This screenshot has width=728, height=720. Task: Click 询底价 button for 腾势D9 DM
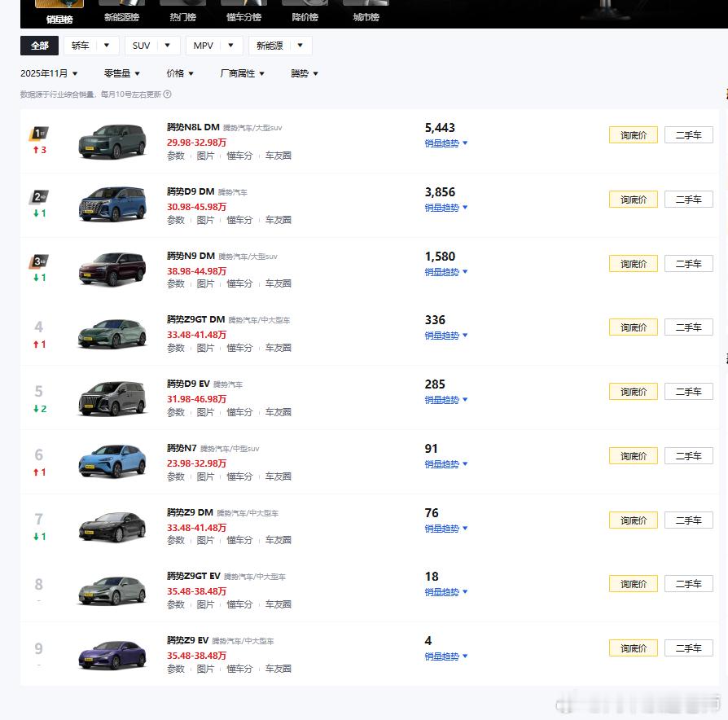click(x=634, y=200)
